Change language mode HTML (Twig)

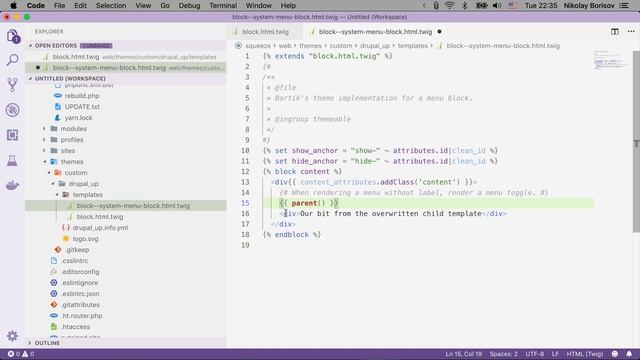tap(585, 354)
